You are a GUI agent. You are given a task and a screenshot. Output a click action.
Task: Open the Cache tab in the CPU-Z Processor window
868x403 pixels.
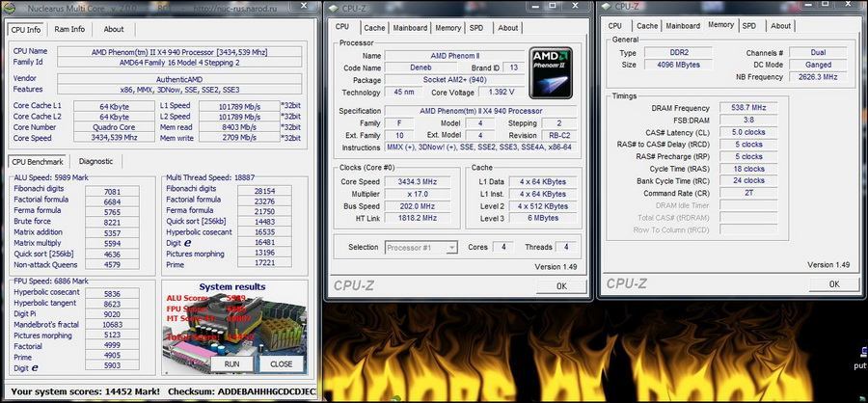374,28
